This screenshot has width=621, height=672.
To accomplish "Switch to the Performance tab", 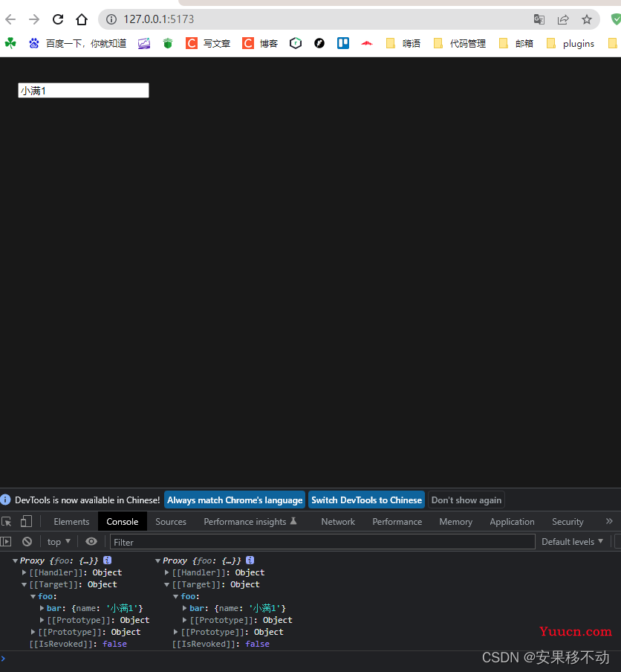I will (397, 522).
